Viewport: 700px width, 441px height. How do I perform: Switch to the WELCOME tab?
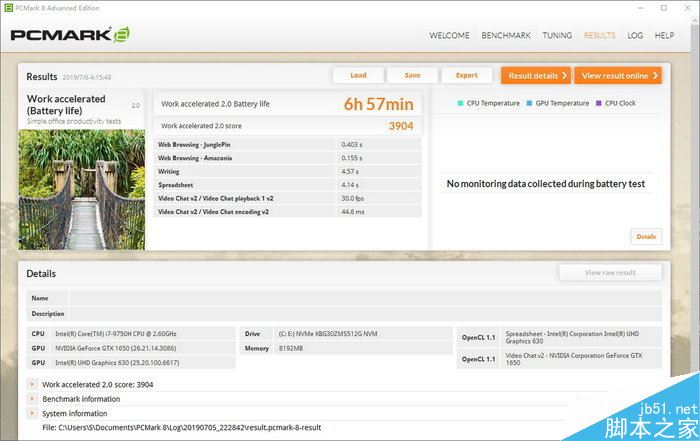click(449, 35)
